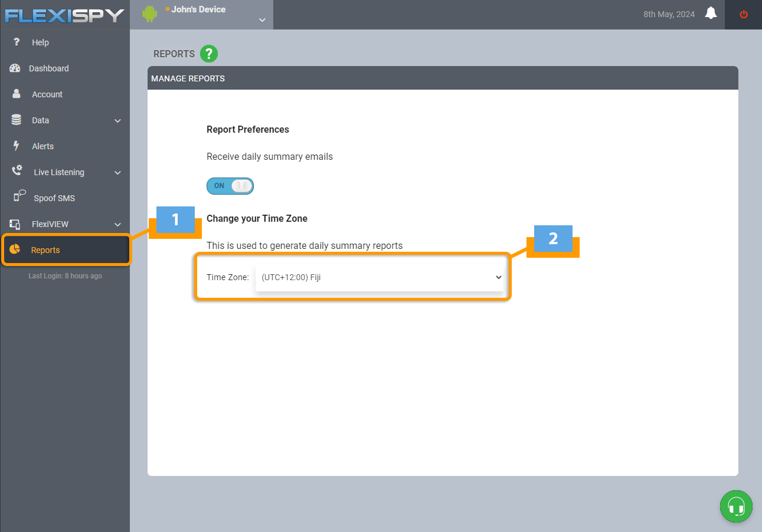Image resolution: width=762 pixels, height=532 pixels.
Task: Open the Time Zone dropdown showing Fiji
Action: [x=380, y=277]
